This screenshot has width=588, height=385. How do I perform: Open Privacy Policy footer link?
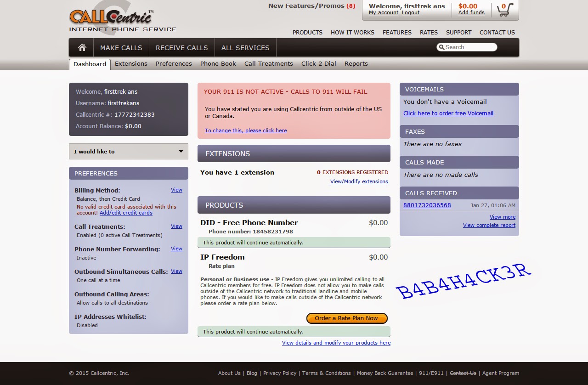click(x=280, y=373)
